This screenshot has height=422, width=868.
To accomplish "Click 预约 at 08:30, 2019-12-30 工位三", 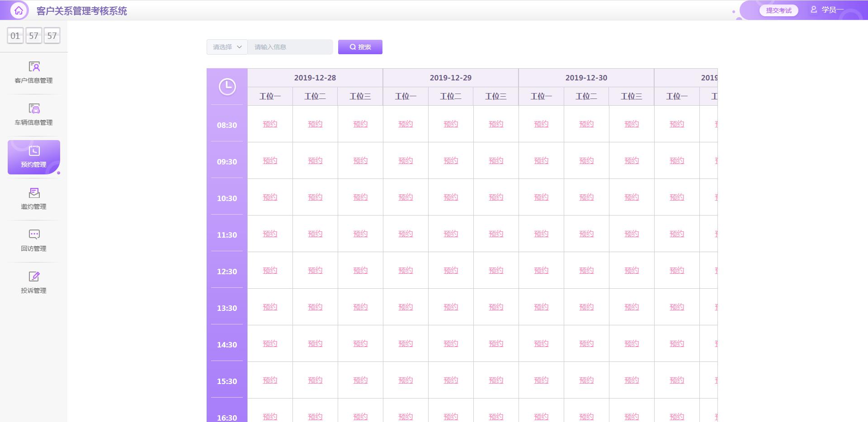I will 632,124.
